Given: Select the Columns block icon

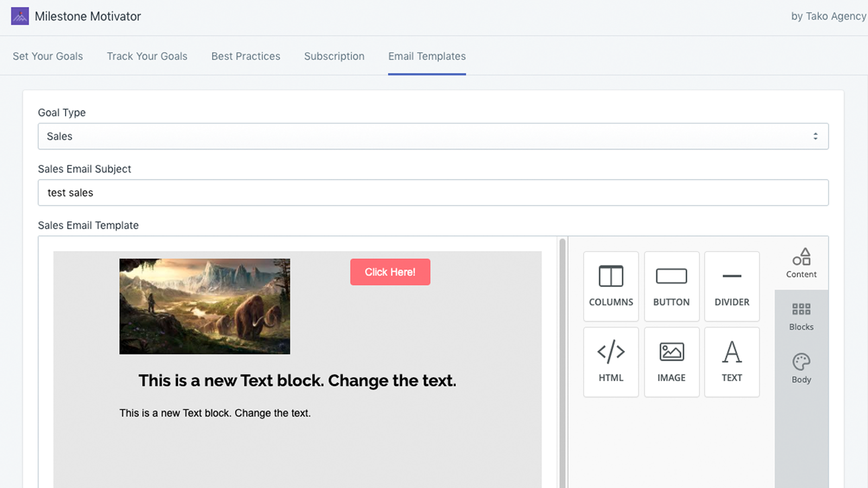Looking at the screenshot, I should pos(611,286).
